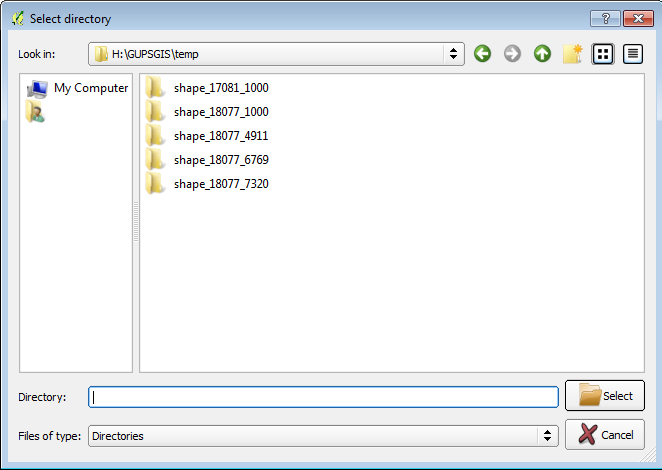Click the folder icon beside shape_18077_7320
The height and width of the screenshot is (470, 662).
click(x=155, y=183)
